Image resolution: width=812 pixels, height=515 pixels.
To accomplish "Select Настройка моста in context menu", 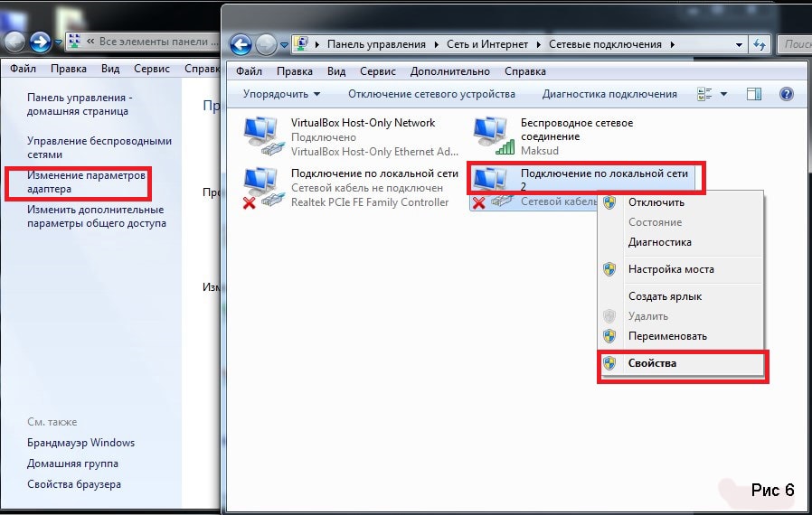I will 670,269.
